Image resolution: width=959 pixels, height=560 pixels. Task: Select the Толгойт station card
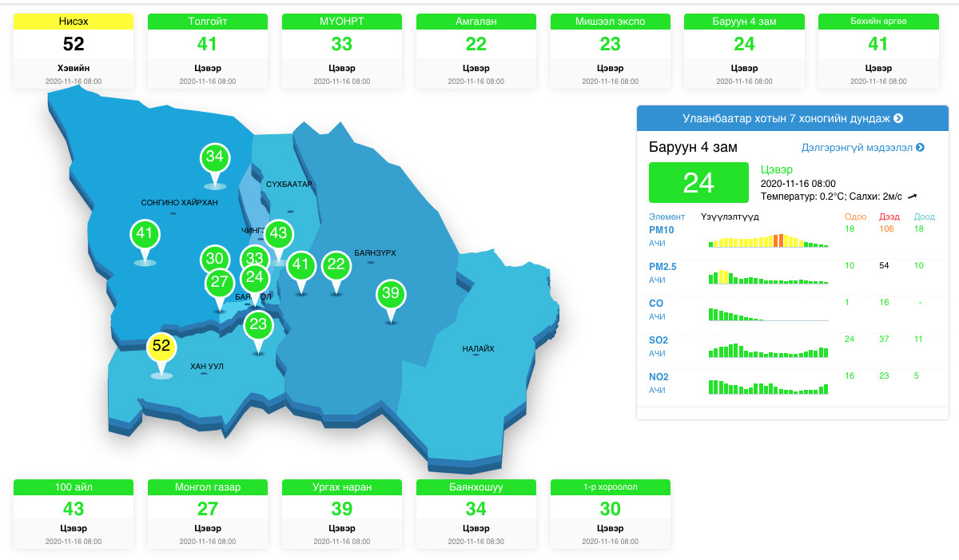click(x=208, y=50)
